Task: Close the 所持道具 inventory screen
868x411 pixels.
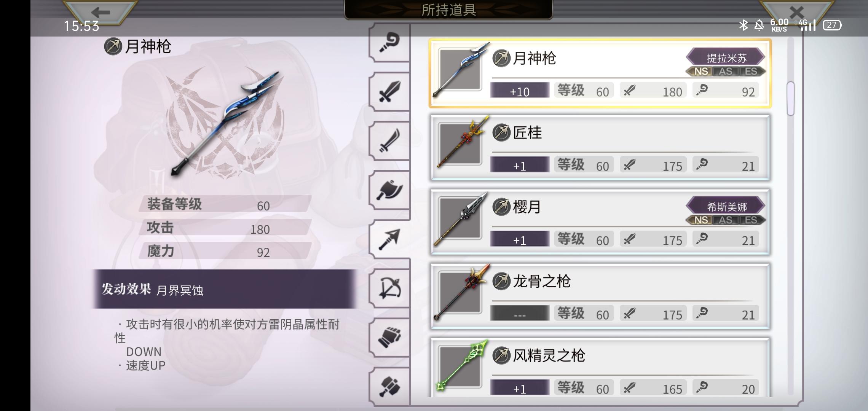Action: [796, 12]
